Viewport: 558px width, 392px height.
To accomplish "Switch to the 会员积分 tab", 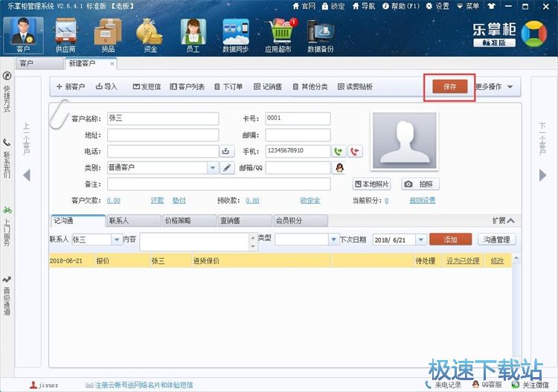I will click(301, 220).
